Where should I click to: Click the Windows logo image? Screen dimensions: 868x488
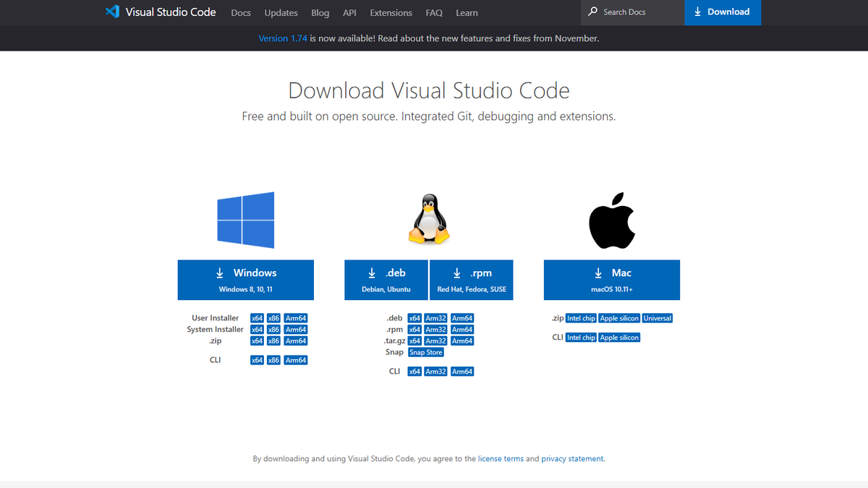tap(246, 218)
